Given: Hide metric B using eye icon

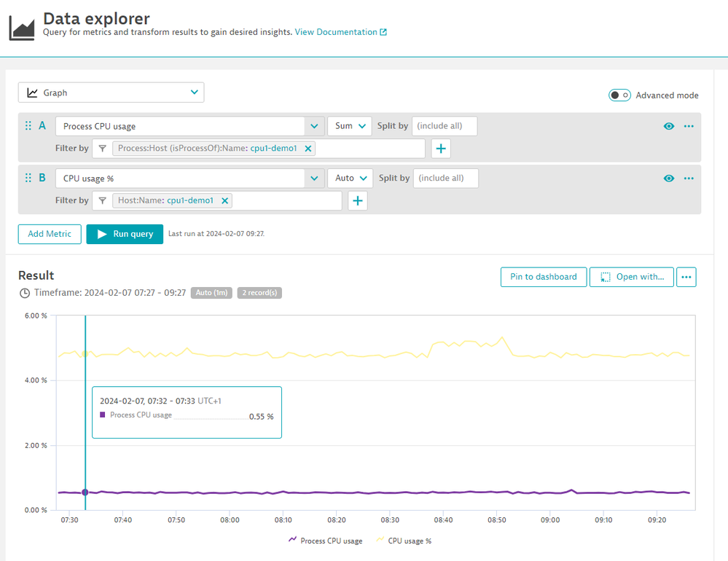Looking at the screenshot, I should pos(669,178).
